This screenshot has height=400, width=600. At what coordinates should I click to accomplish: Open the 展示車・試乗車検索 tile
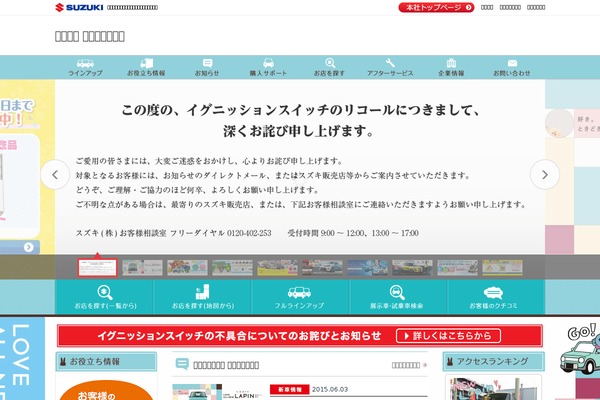point(397,297)
